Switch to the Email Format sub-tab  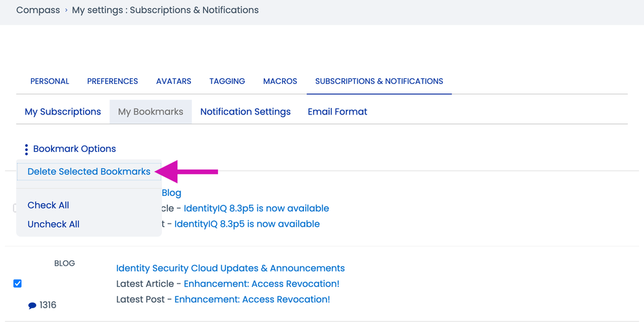click(x=337, y=112)
